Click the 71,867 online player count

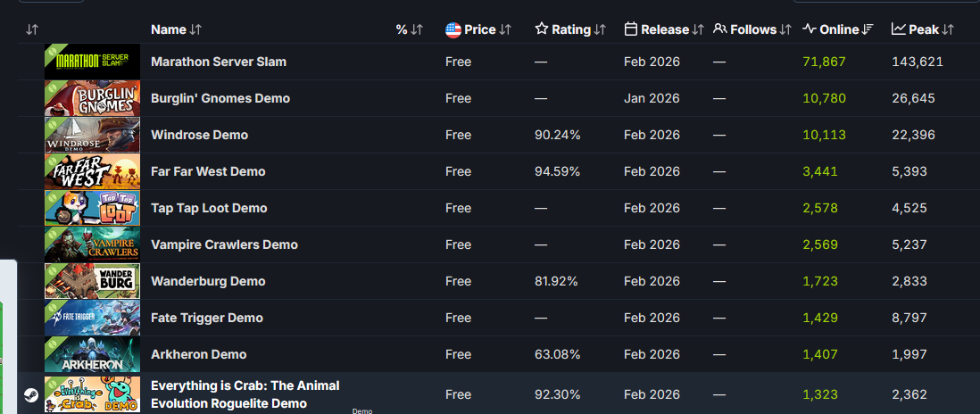tap(824, 62)
